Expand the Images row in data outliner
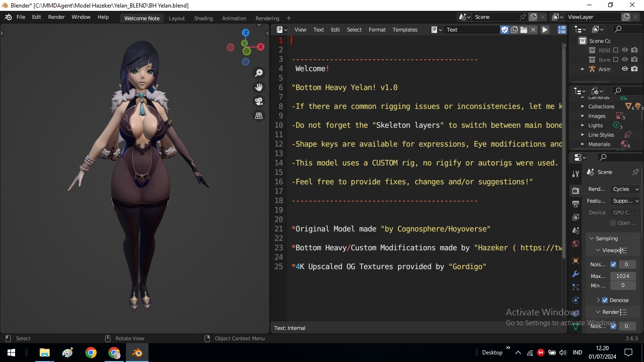This screenshot has width=644, height=362. point(583,116)
